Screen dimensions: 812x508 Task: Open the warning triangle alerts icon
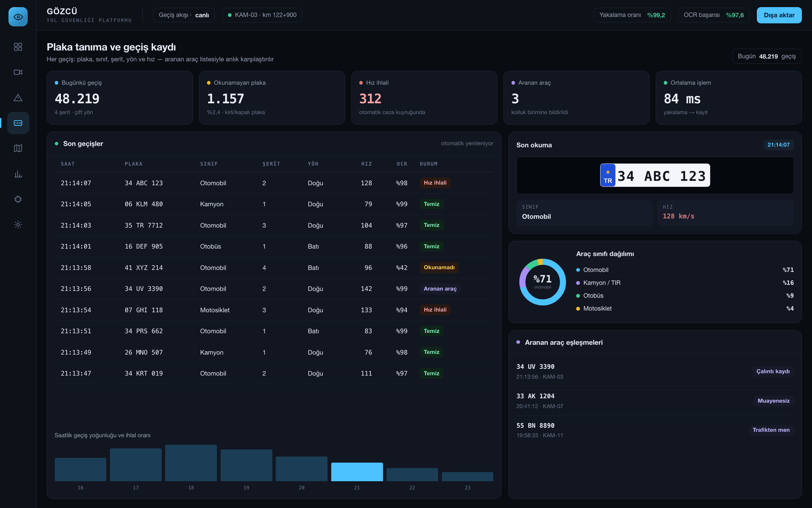click(x=18, y=98)
